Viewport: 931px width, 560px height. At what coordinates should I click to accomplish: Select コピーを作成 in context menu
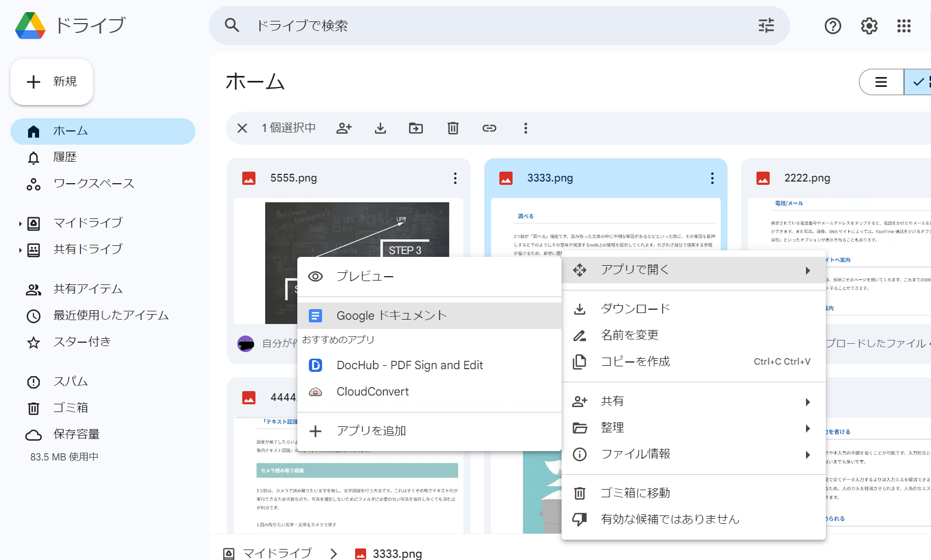pos(694,361)
